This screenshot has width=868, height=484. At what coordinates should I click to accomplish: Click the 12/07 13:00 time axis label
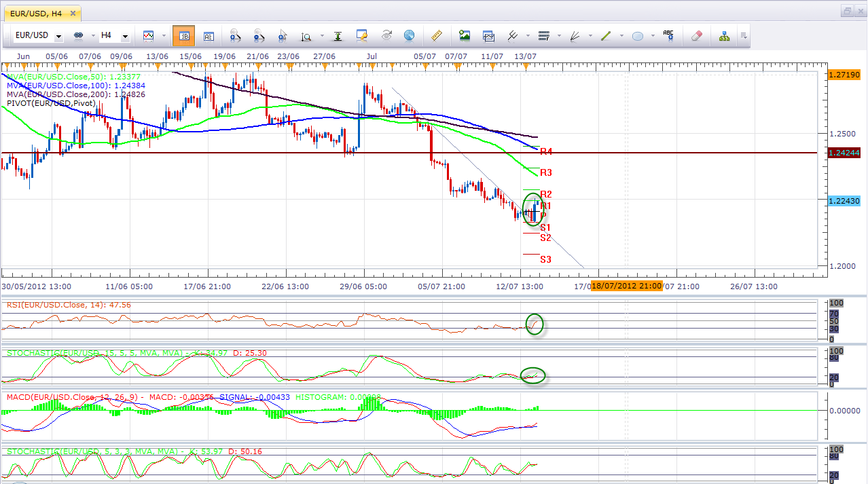pyautogui.click(x=518, y=286)
